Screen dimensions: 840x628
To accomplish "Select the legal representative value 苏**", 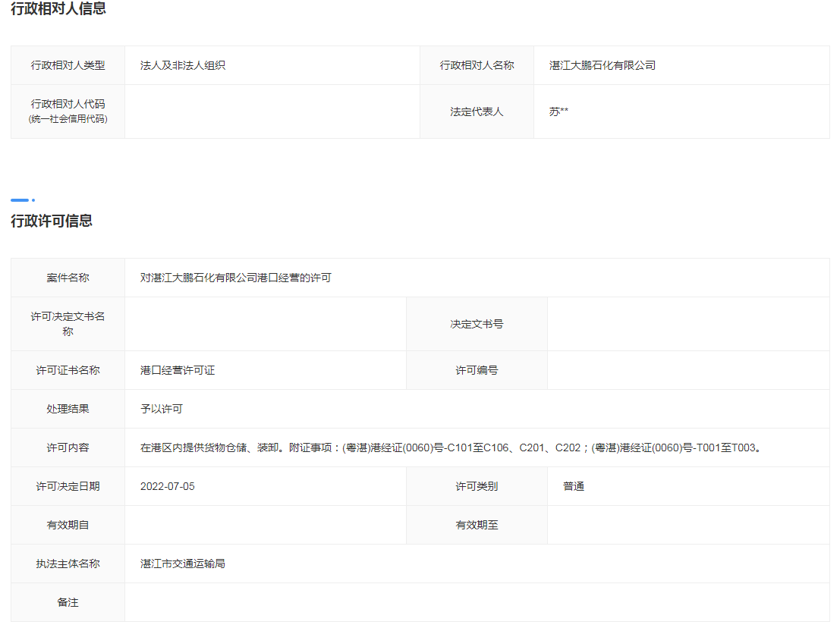I will (x=558, y=112).
